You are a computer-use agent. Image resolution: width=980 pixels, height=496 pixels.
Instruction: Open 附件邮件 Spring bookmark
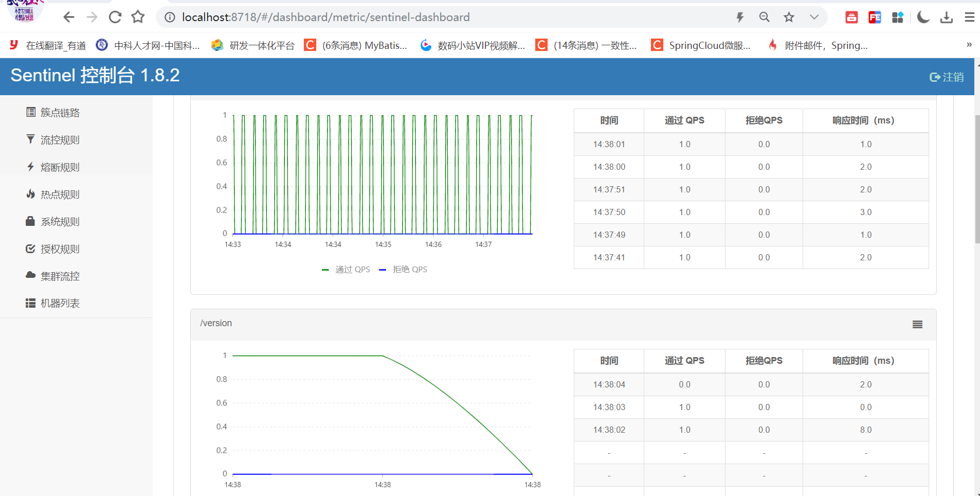(x=818, y=45)
